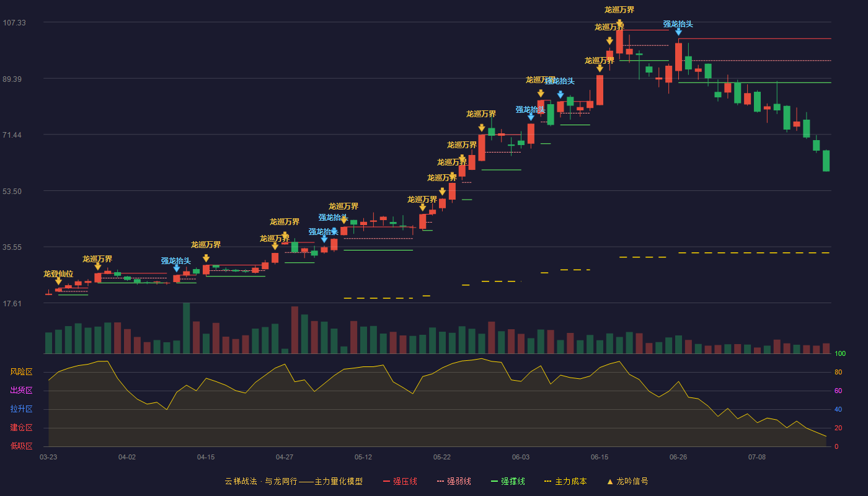Click the 06-26 date label
The height and width of the screenshot is (496, 868).
[678, 457]
